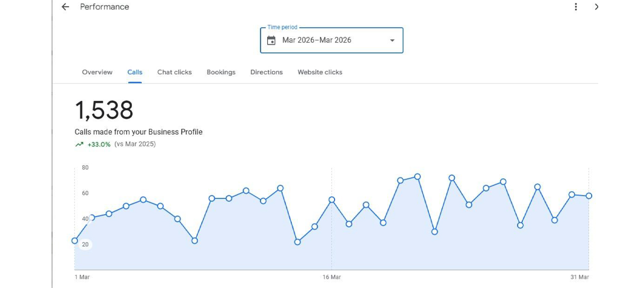Click the +33.0% change figure
Screen dimensions: 644x288
pos(99,145)
